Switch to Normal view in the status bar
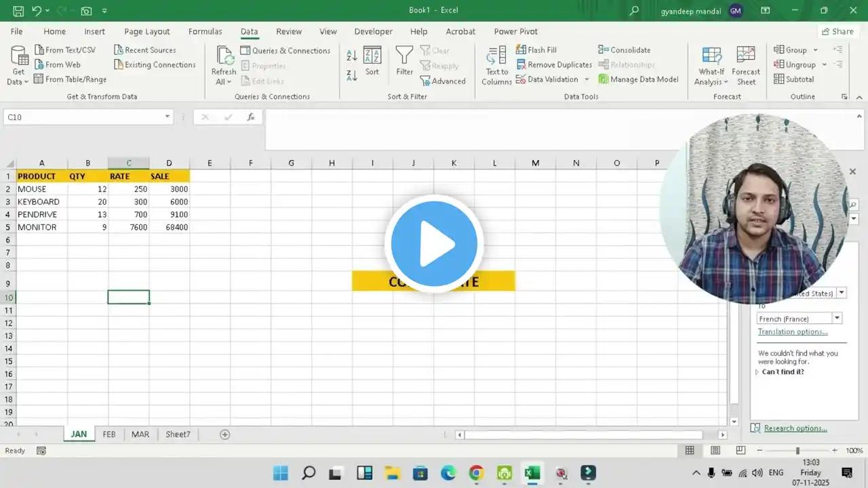This screenshot has height=488, width=868. click(x=690, y=451)
